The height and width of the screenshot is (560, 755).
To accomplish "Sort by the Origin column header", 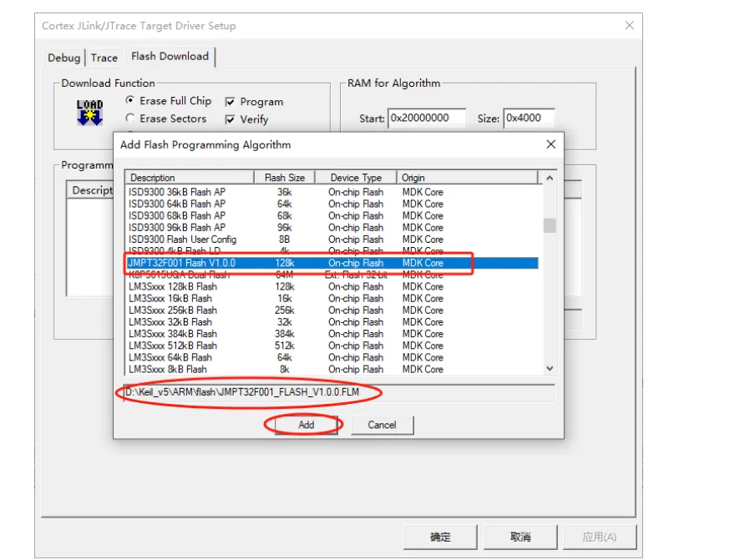I will pos(467,178).
